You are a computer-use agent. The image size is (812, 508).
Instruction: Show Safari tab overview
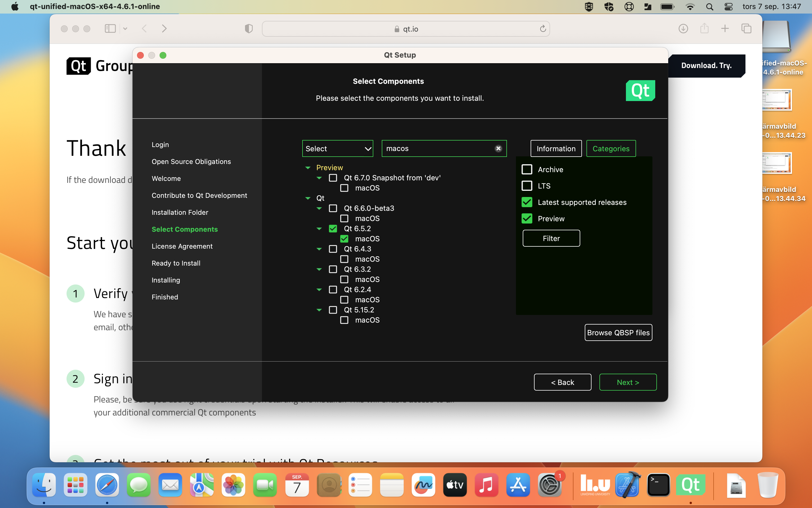click(x=746, y=29)
